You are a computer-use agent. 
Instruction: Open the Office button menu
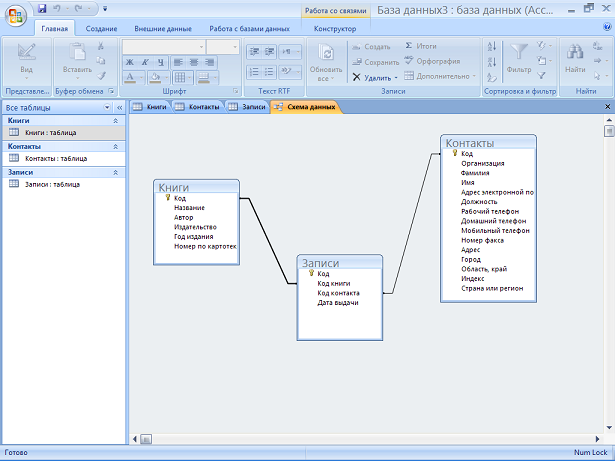16,16
